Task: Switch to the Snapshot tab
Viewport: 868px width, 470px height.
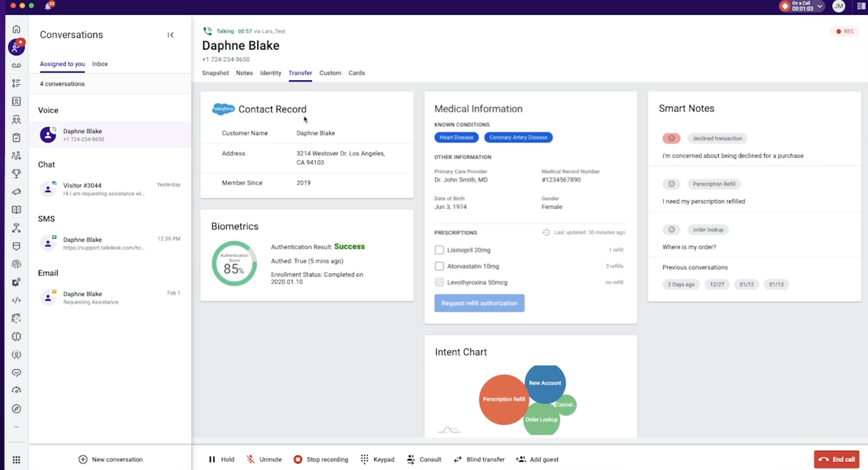Action: (214, 73)
